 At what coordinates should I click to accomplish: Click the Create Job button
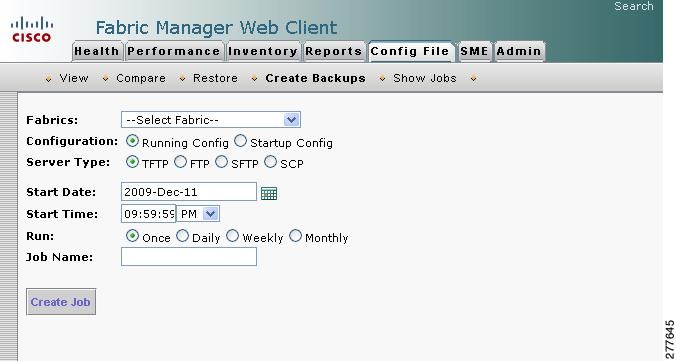[61, 302]
